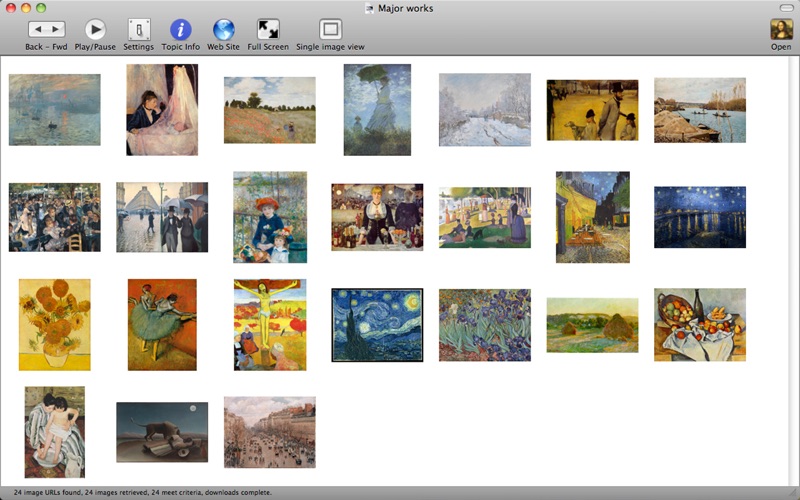Select the haystacks painting thumbnail
800x500 pixels.
[592, 325]
